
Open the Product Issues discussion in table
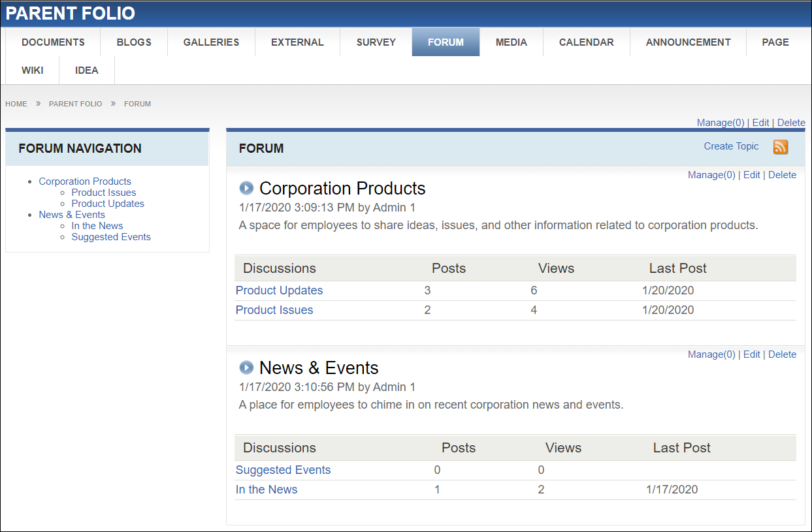pyautogui.click(x=274, y=310)
